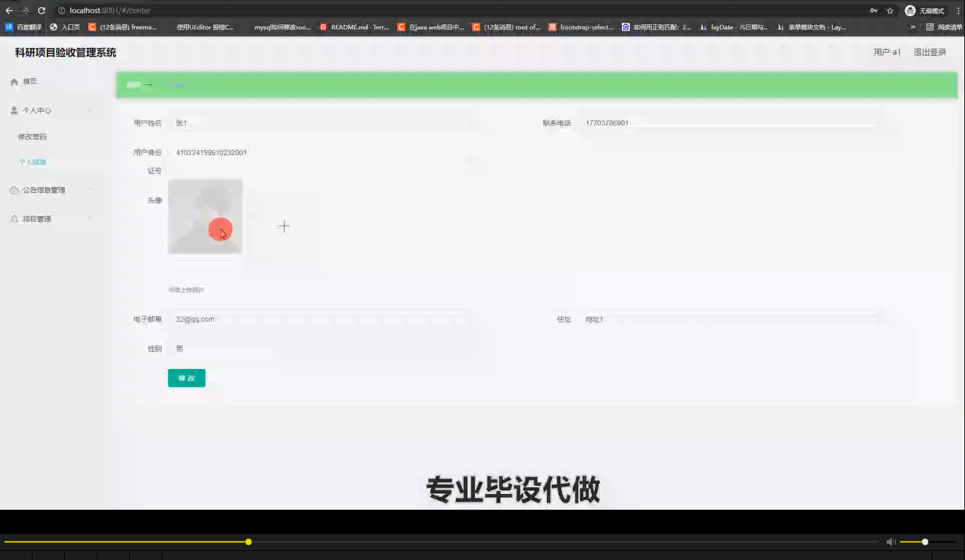Click 首页 in the green breadcrumb bar
The height and width of the screenshot is (560, 965).
tap(134, 85)
